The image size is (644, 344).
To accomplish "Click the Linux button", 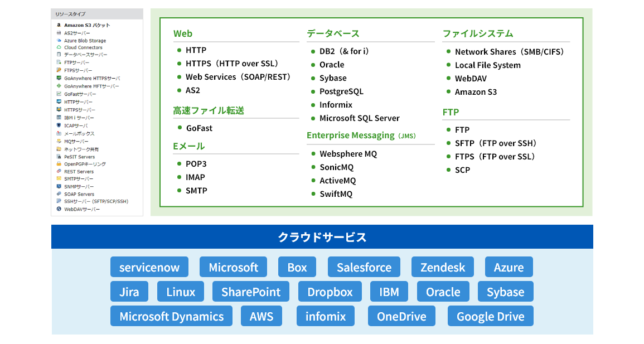I will (181, 292).
